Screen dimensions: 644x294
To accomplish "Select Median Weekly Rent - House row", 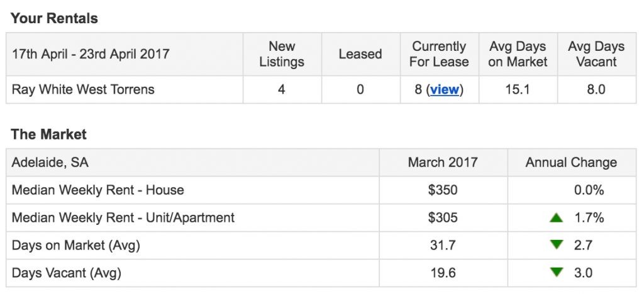I will [x=321, y=190].
